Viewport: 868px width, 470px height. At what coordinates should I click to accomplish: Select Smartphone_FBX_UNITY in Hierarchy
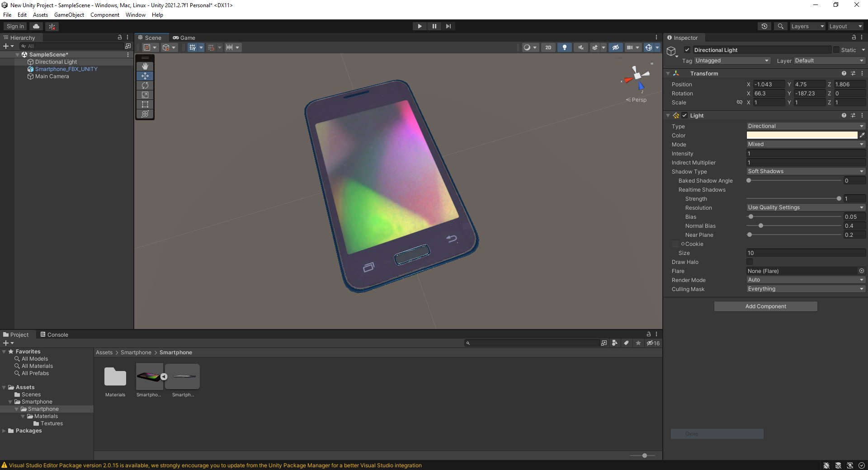coord(66,69)
